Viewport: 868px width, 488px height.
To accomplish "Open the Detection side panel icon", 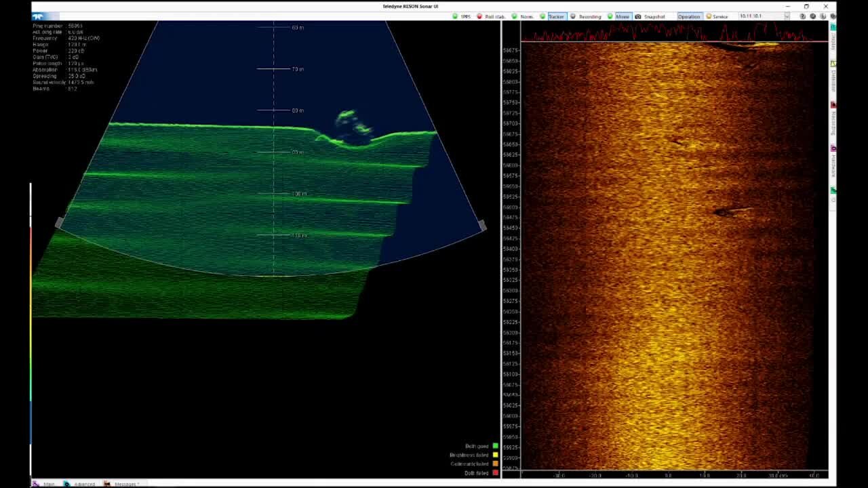I will point(833,64).
